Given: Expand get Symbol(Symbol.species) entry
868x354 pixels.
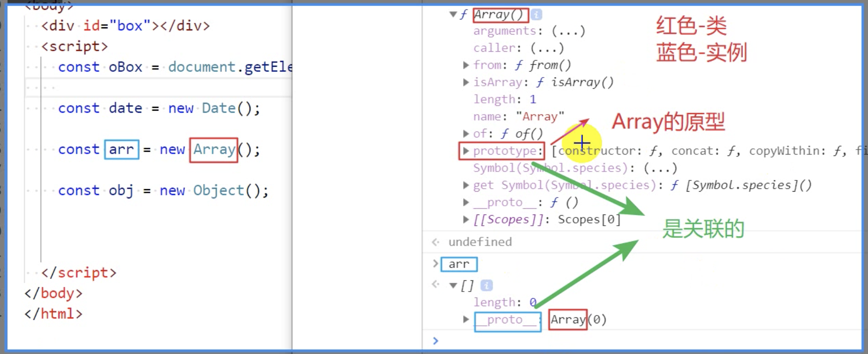Looking at the screenshot, I should (x=466, y=185).
